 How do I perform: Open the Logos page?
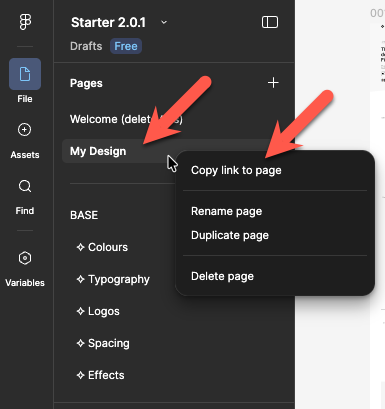click(104, 311)
